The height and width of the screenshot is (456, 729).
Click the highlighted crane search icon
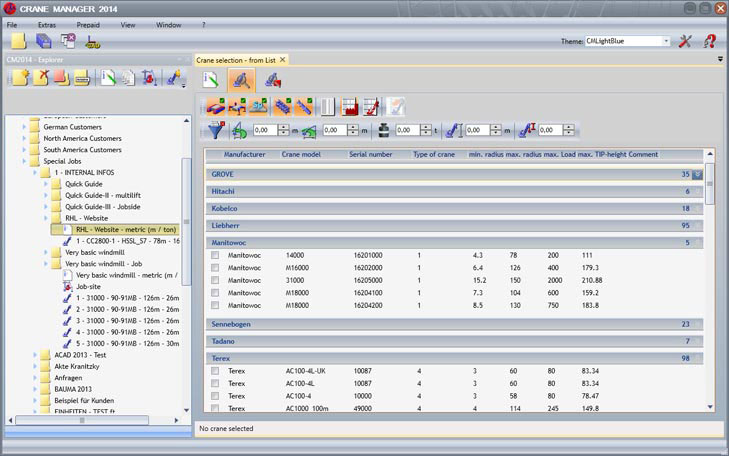(241, 80)
